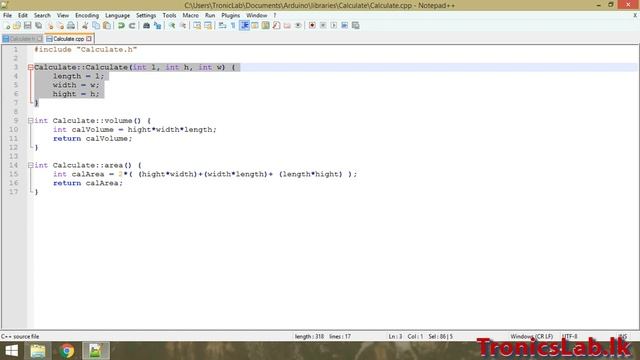
Task: Save the current file using the Save icon
Action: (x=28, y=26)
